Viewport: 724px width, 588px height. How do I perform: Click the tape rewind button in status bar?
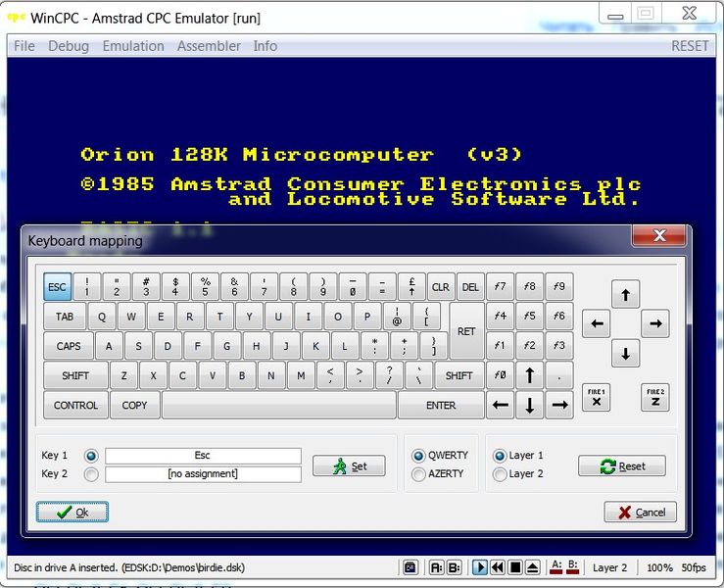point(498,567)
